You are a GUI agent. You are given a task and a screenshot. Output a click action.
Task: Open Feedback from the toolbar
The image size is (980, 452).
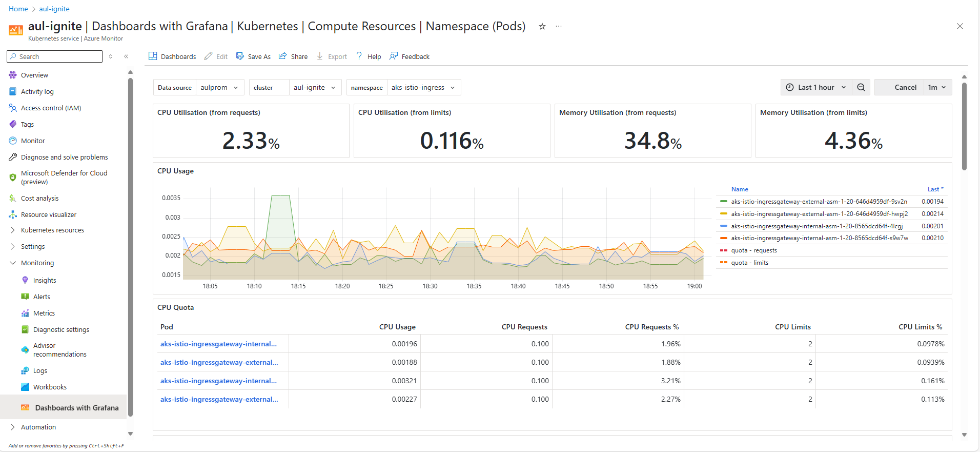410,56
